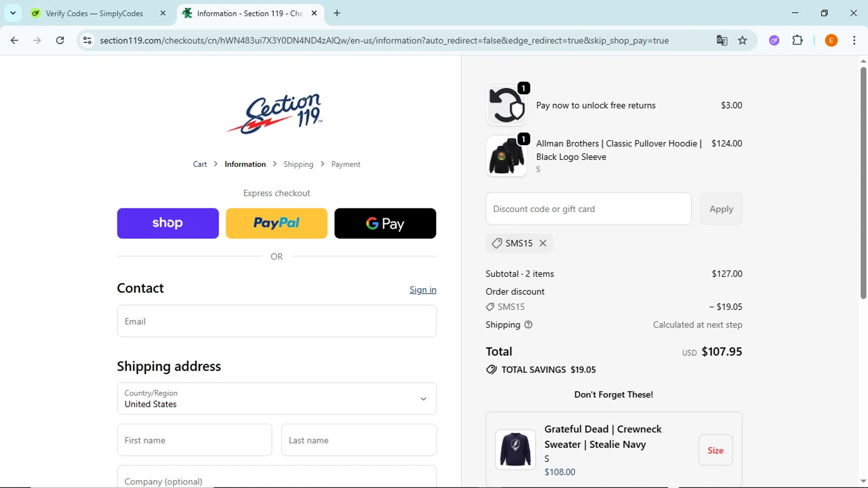Image resolution: width=868 pixels, height=488 pixels.
Task: Choose Size for Grateful Dead sweater
Action: tap(715, 450)
